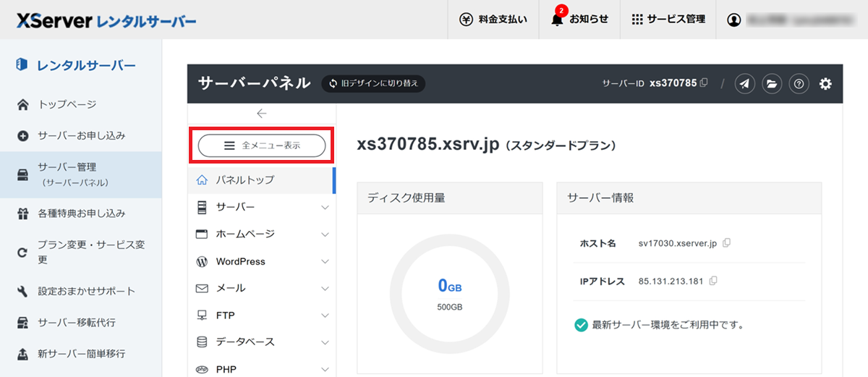
Task: Open the help question mark icon
Action: click(799, 84)
